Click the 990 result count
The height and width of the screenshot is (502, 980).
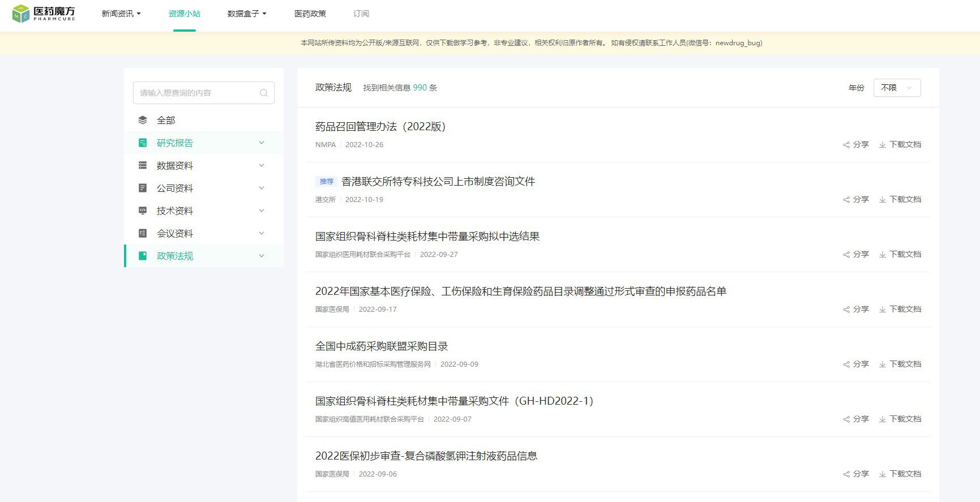[x=420, y=88]
